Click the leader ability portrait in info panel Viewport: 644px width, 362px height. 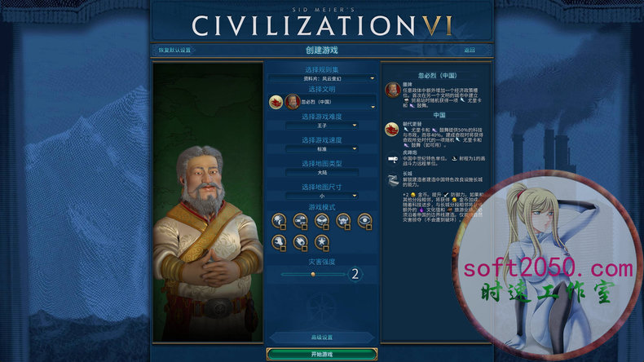pos(393,90)
